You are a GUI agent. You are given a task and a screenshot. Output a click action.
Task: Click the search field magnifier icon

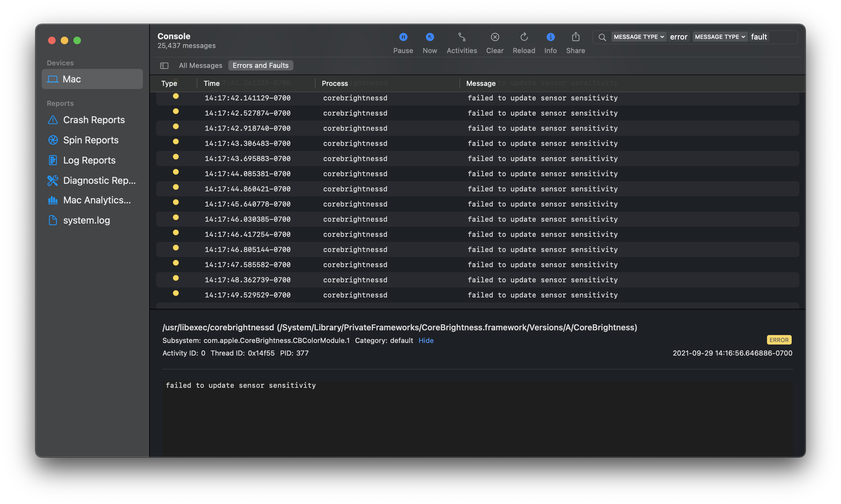602,37
